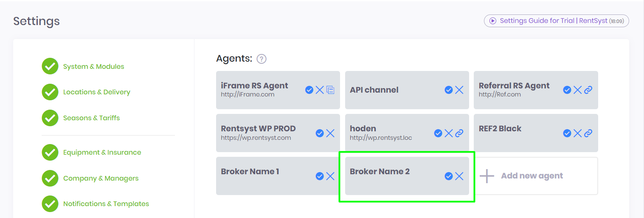Open System & Modules settings section
Image resolution: width=644 pixels, height=218 pixels.
pos(93,67)
